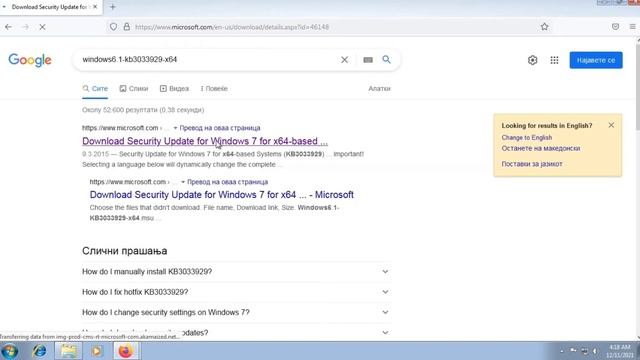Click the Google logo

(x=30, y=60)
